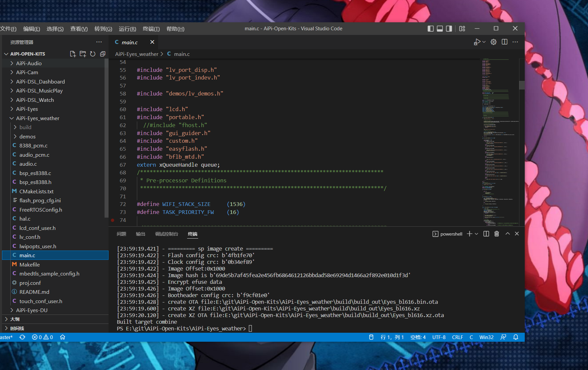Refresh the explorer file tree

93,54
